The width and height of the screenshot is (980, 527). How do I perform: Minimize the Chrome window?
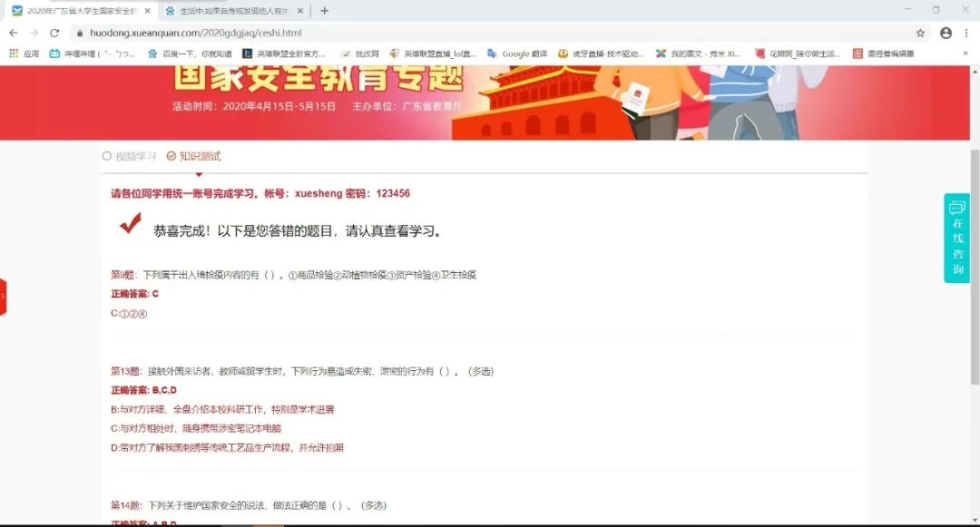pyautogui.click(x=907, y=9)
